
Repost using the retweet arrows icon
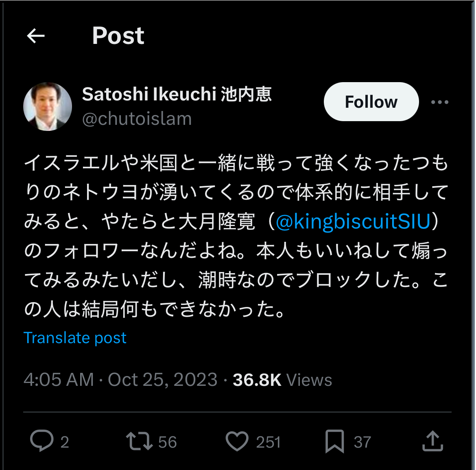click(x=139, y=441)
